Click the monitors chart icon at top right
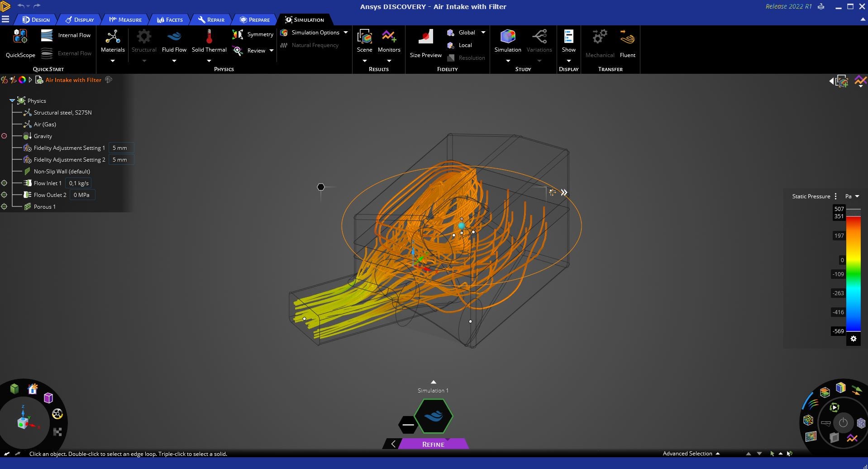This screenshot has height=469, width=868. pyautogui.click(x=860, y=81)
